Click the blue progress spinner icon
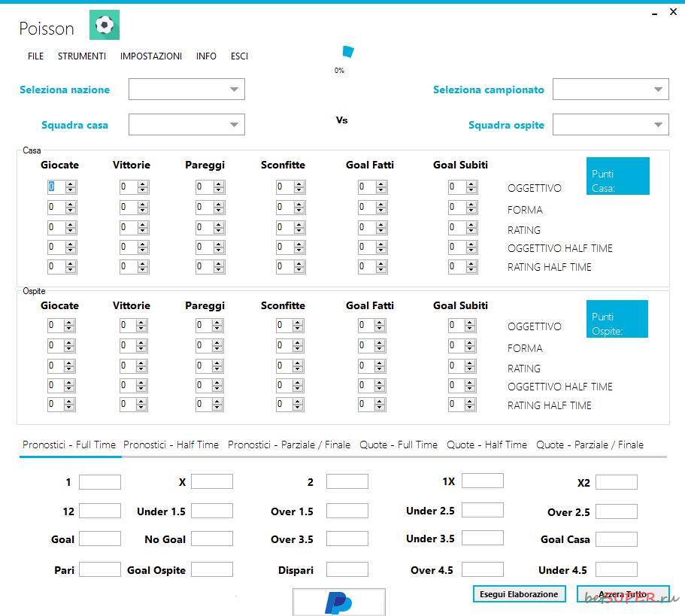Screen dimensions: 685x616 pos(347,52)
